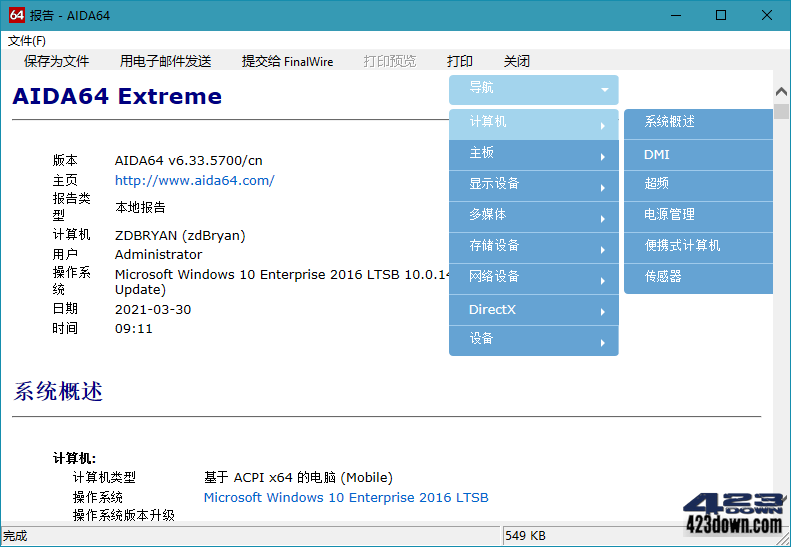791x547 pixels.
Task: Click the 打印 toolbar button
Action: coord(460,62)
